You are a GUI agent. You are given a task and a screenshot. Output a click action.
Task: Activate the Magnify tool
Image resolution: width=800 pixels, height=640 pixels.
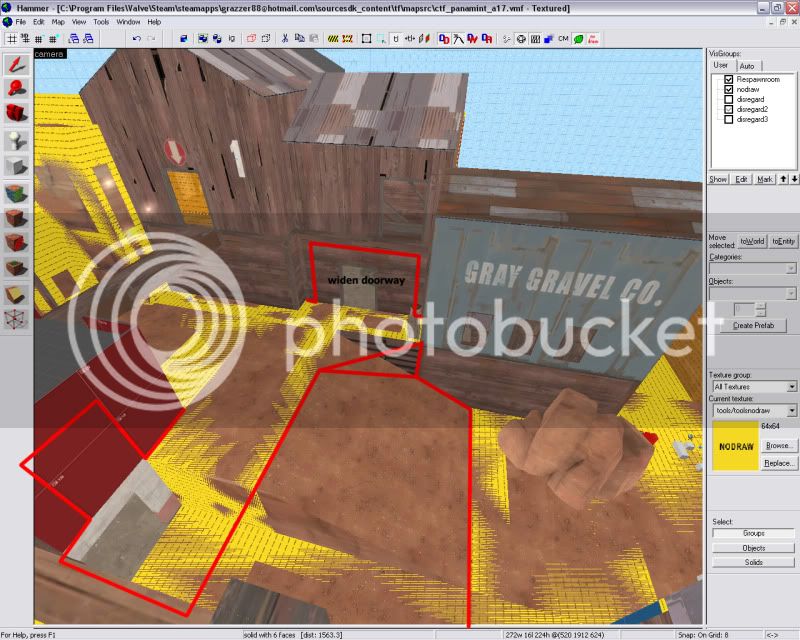[16, 89]
